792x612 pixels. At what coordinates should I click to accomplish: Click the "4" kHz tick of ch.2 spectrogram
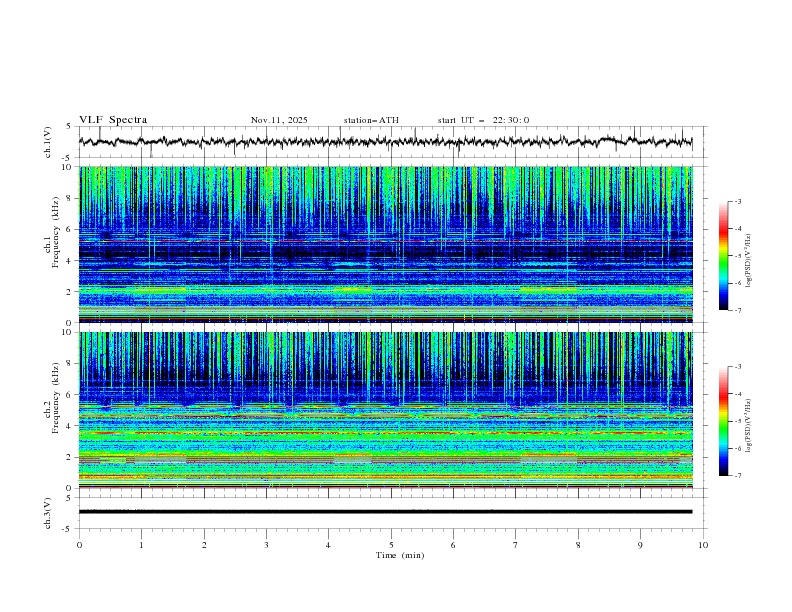(70, 426)
